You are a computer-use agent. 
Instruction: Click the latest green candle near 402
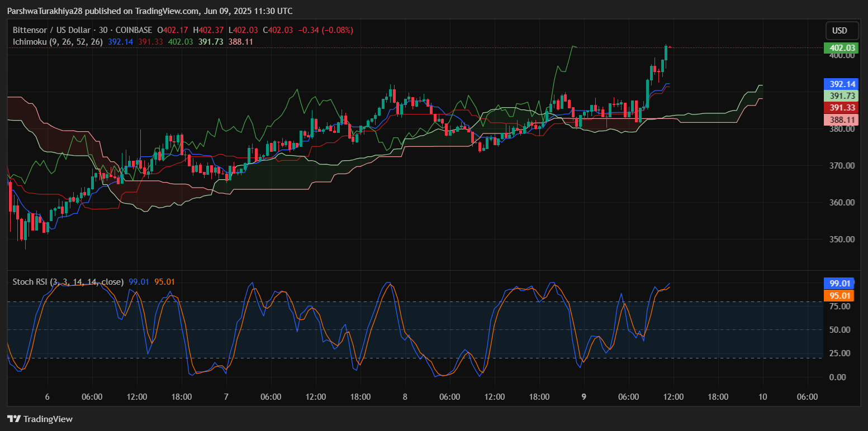(666, 53)
